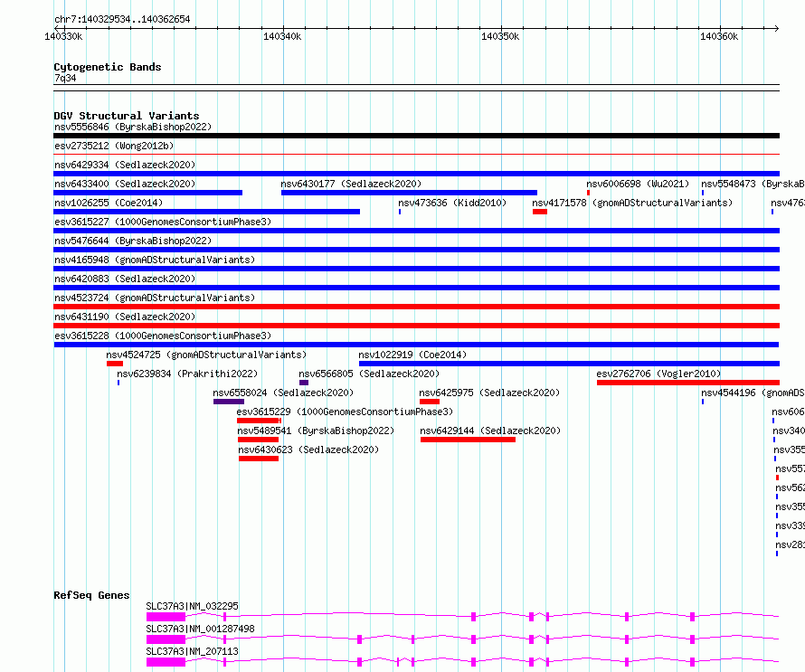This screenshot has height=672, width=805.
Task: Open nsv6430623 (Sedlazeck2020) label
Action: (x=308, y=450)
